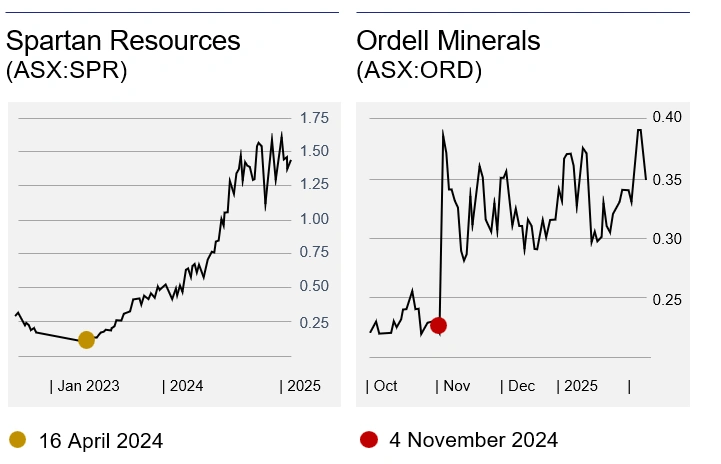Select the Ordell Minerals heading
The image size is (721, 464).
(x=448, y=41)
